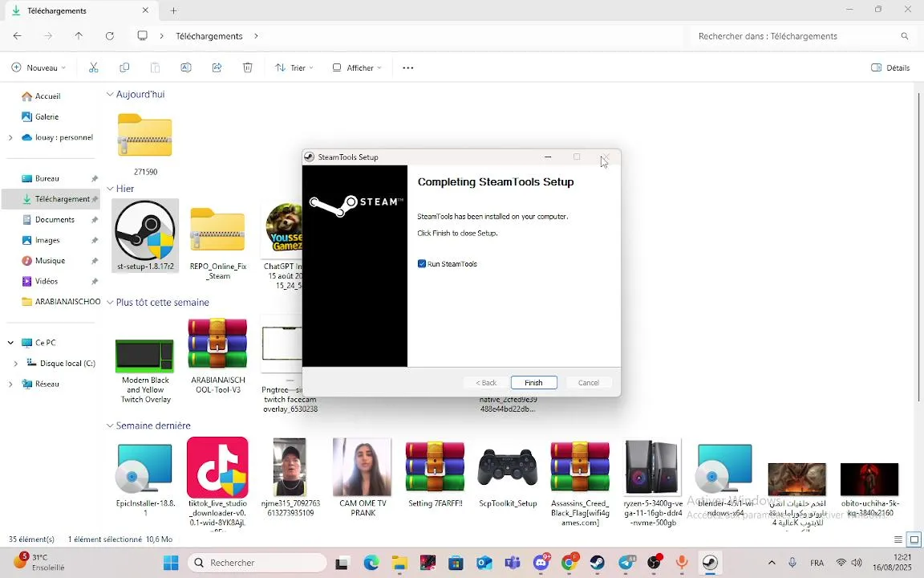The width and height of the screenshot is (924, 578).
Task: Open the Trier sort dropdown
Action: 294,67
